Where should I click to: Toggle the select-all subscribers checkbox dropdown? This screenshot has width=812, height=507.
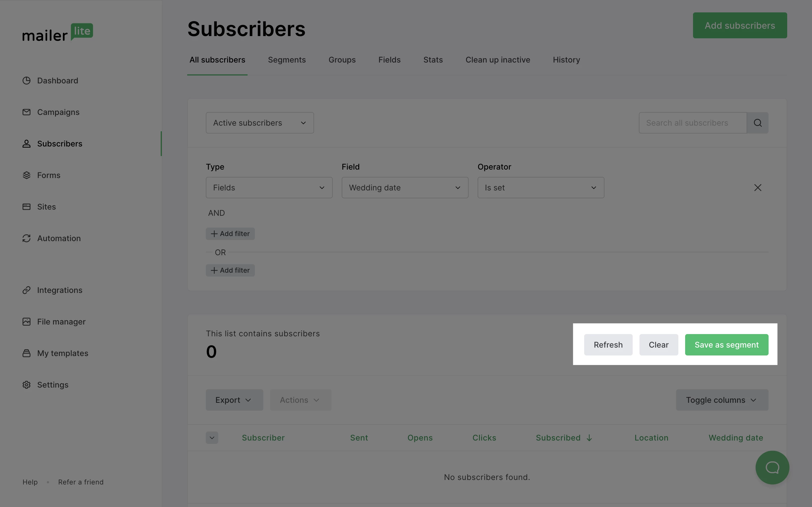pos(212,438)
